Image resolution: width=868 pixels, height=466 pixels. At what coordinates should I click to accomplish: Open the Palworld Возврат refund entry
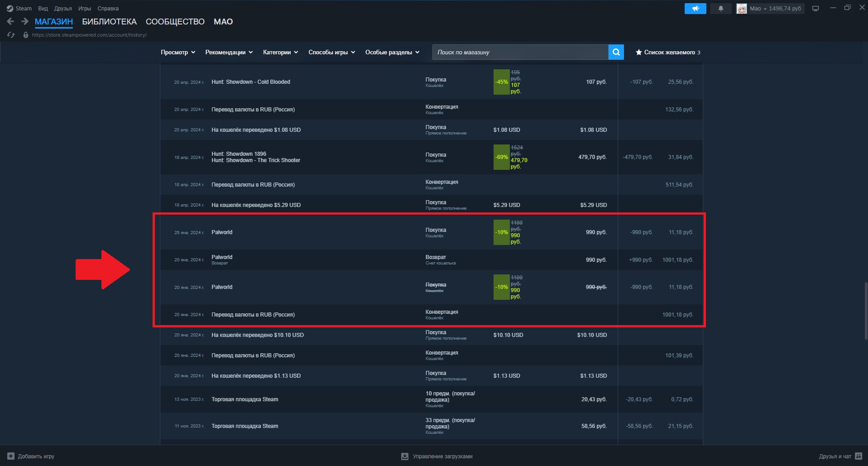[432, 260]
